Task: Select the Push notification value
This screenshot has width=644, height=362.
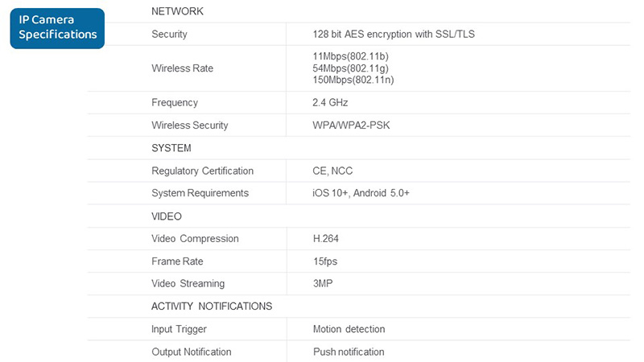Action: (349, 352)
